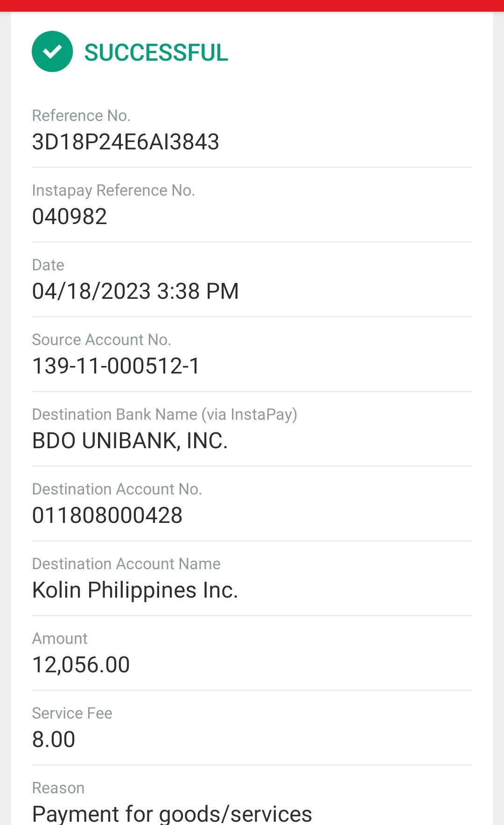Click the Reference No. label

(81, 116)
